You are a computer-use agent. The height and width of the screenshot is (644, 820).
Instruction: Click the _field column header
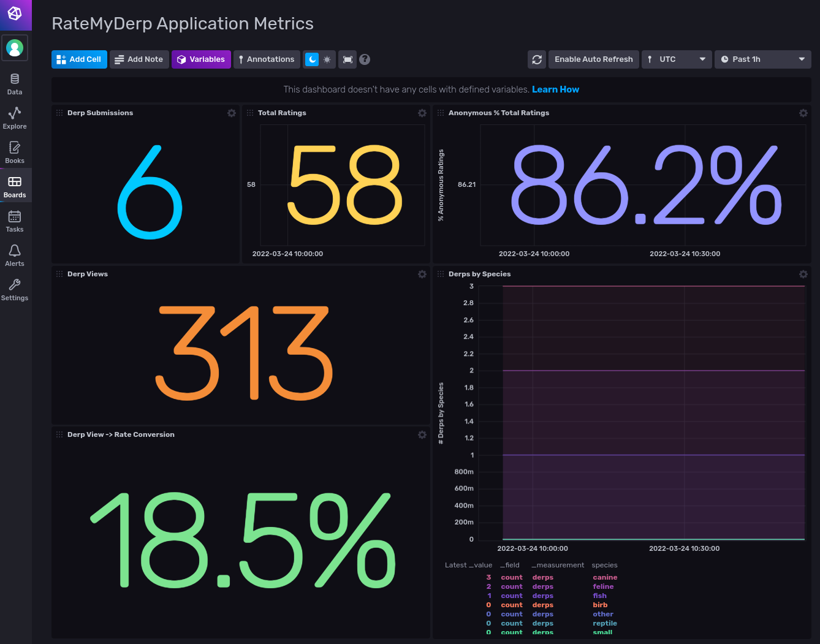click(x=510, y=565)
